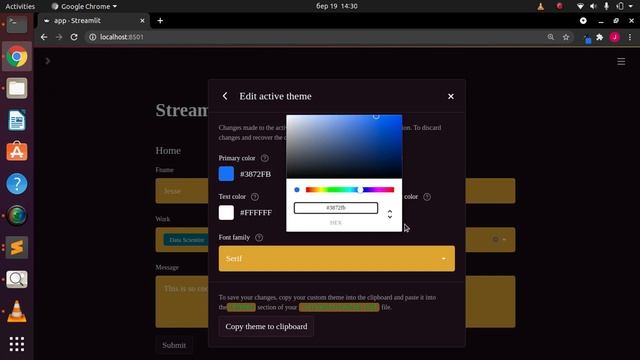Open Chrome three-dot menu
The height and width of the screenshot is (360, 640).
(630, 37)
